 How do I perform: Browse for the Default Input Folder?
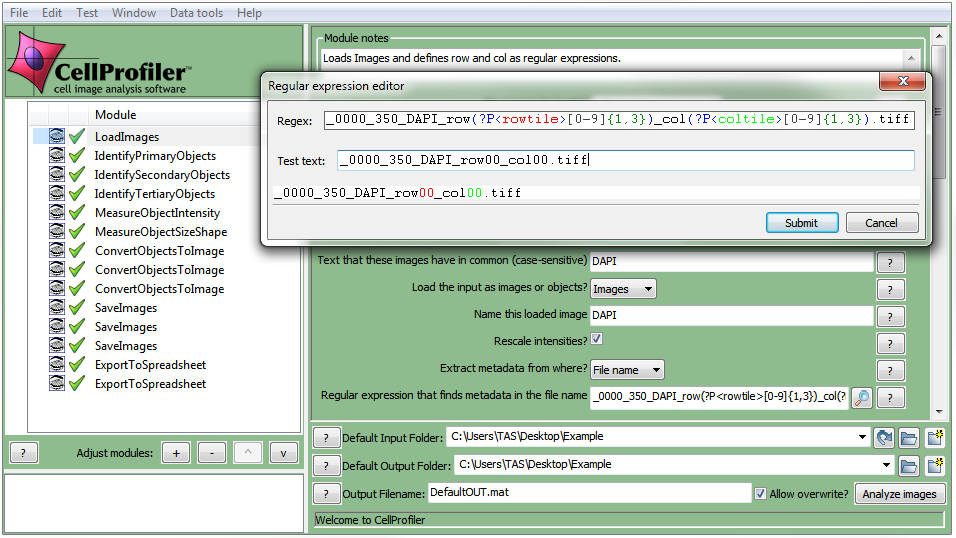pyautogui.click(x=909, y=437)
